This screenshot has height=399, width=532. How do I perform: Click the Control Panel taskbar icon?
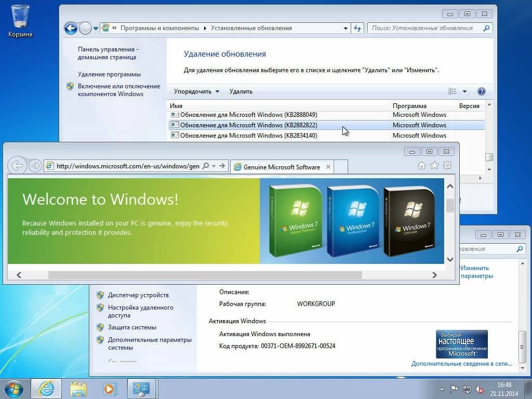pos(141,389)
